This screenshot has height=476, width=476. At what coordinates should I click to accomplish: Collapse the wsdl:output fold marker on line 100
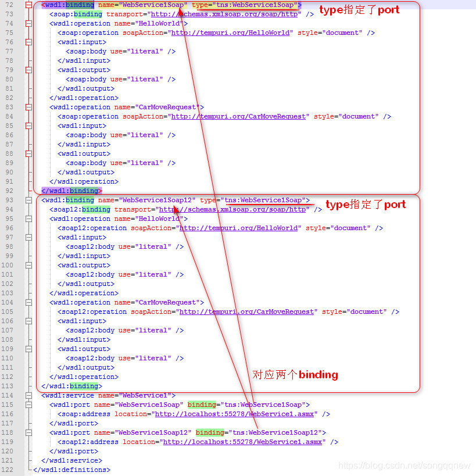click(x=29, y=266)
